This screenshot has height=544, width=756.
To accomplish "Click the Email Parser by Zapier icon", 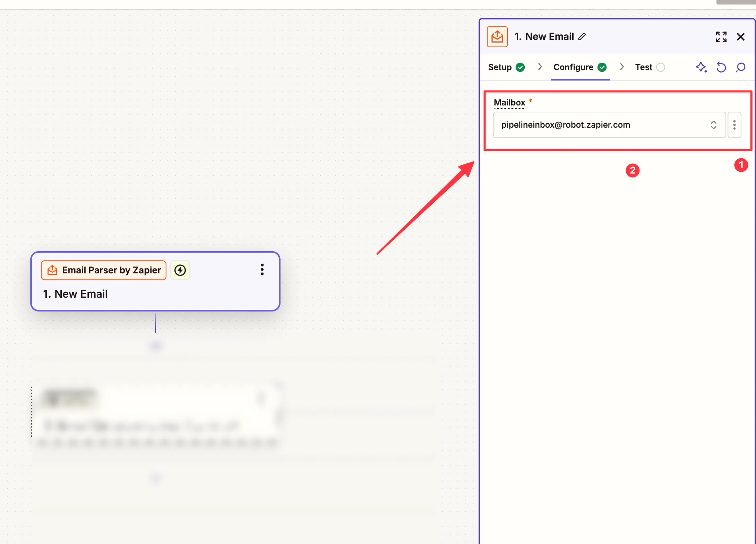I will click(x=52, y=270).
